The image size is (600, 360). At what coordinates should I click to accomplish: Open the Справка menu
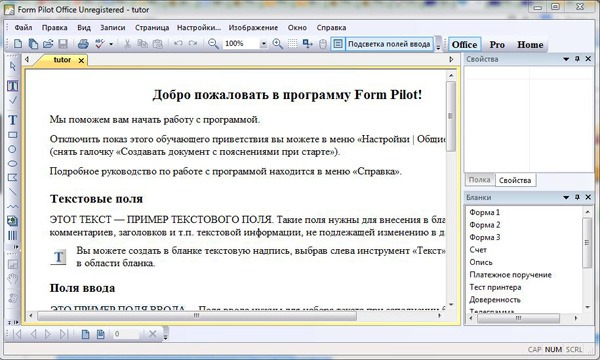331,28
